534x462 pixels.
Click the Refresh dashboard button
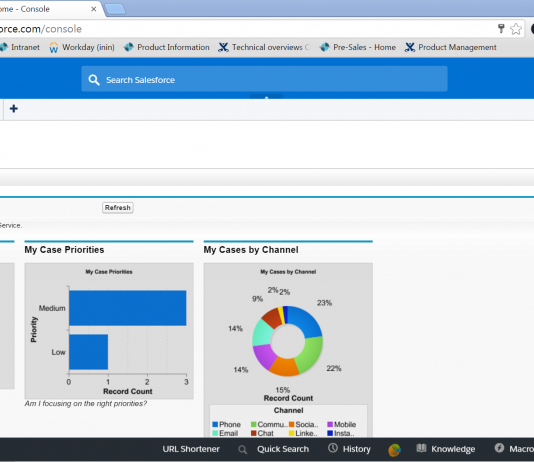pyautogui.click(x=117, y=208)
